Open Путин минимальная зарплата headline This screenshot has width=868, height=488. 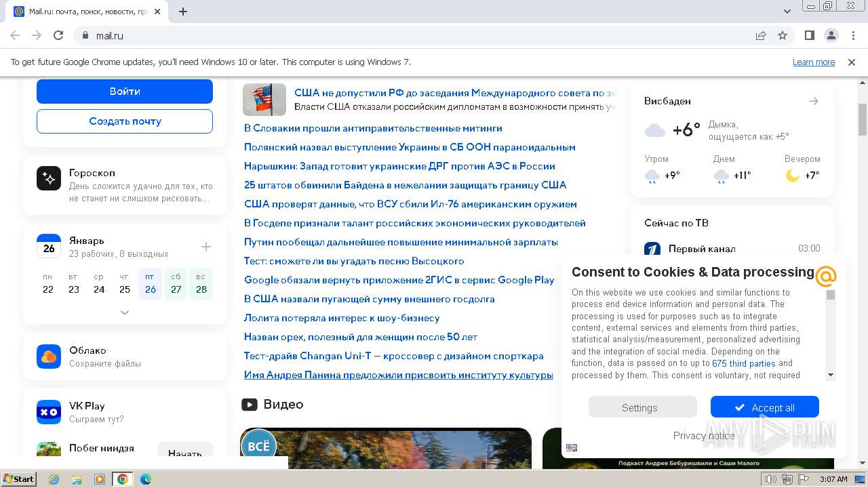pos(401,242)
